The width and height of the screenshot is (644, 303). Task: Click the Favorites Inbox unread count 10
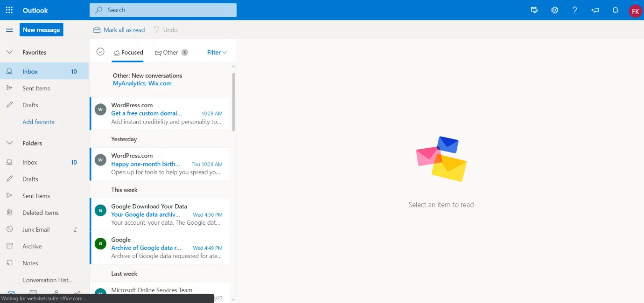pyautogui.click(x=74, y=71)
